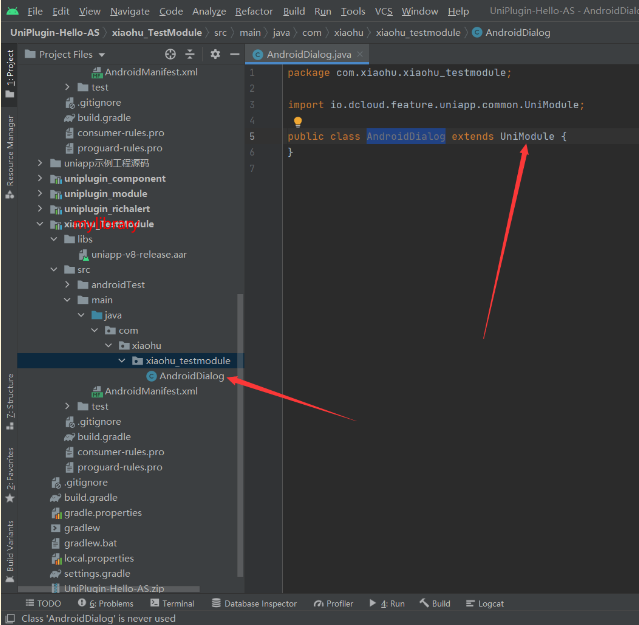
Task: Toggle the Z: Structure side tab
Action: 10,402
